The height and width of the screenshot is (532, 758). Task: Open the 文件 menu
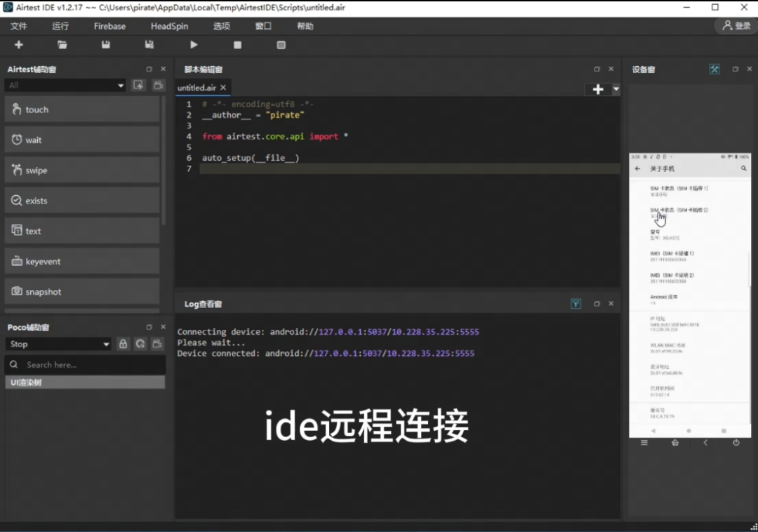[x=19, y=26]
